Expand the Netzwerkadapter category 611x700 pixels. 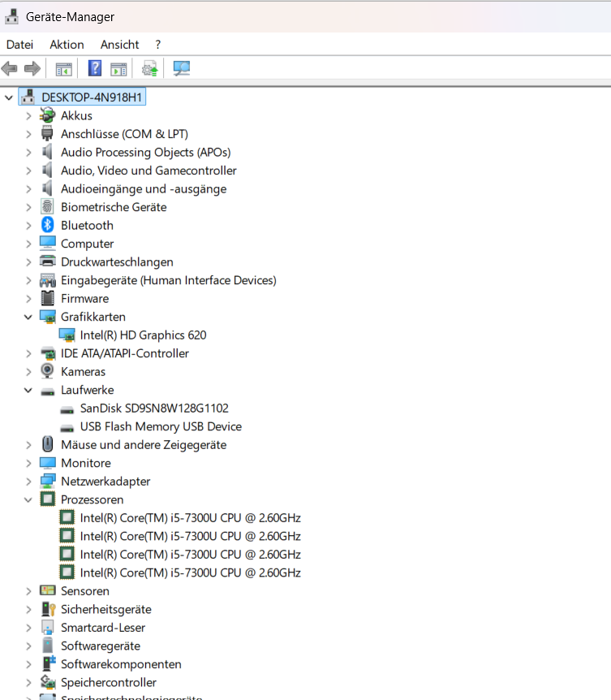(x=28, y=482)
